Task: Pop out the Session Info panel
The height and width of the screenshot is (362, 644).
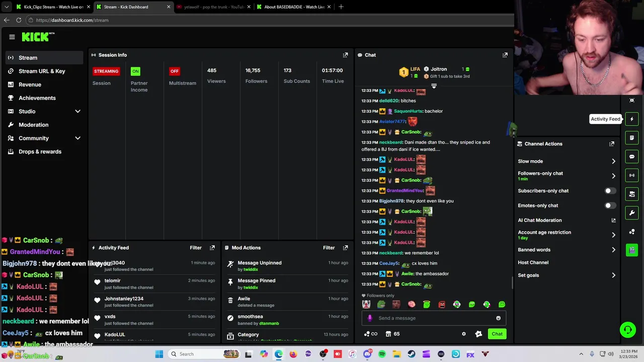Action: (345, 55)
